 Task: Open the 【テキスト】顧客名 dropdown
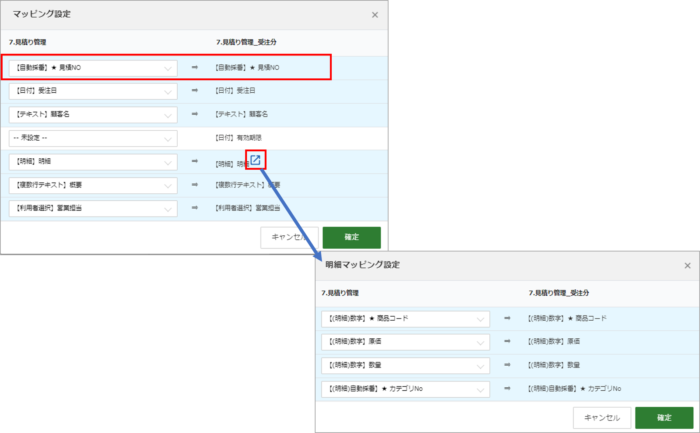(93, 115)
